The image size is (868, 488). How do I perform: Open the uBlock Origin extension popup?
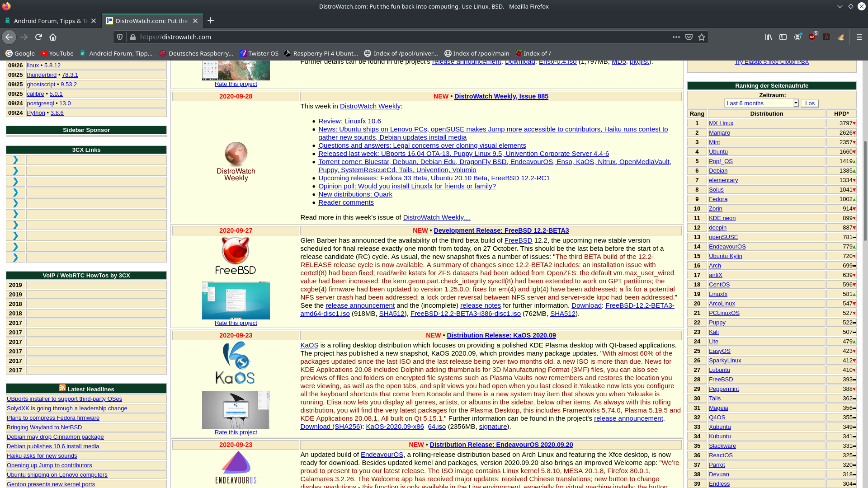(x=812, y=37)
